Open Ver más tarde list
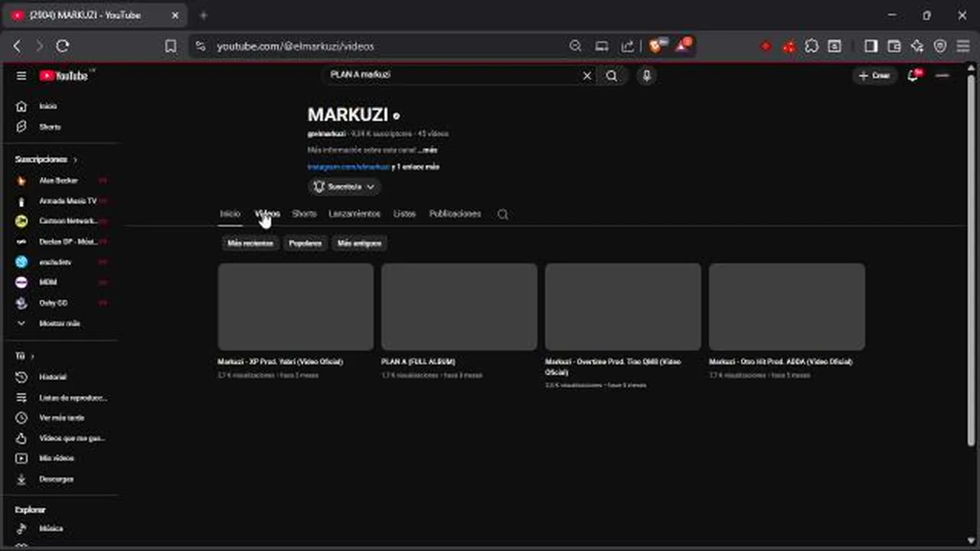 [x=61, y=418]
